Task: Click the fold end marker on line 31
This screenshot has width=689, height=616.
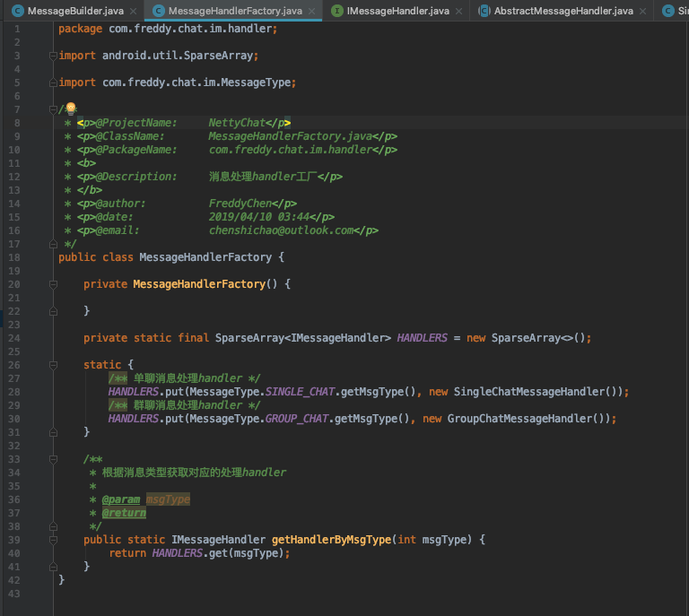Action: coord(53,432)
